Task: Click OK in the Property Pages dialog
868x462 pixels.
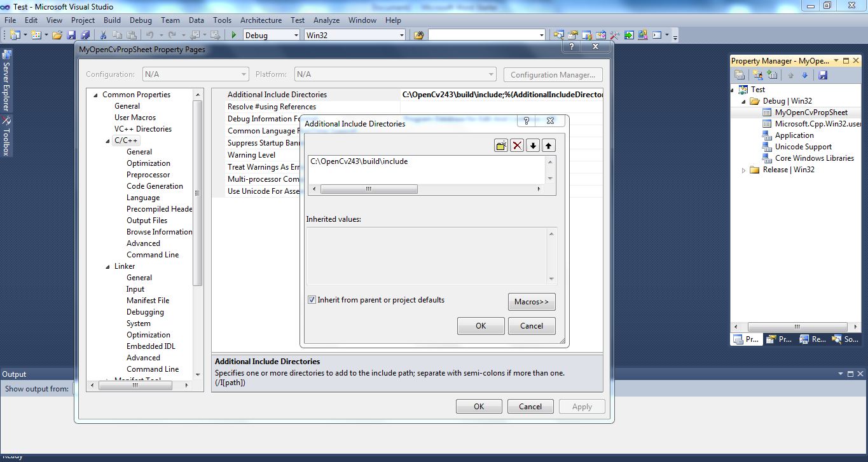Action: (479, 407)
